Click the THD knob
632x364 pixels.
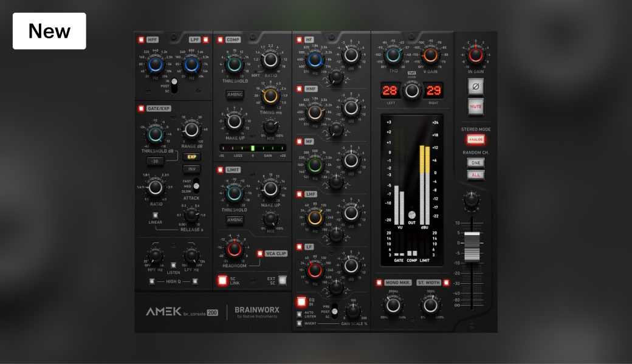(393, 55)
